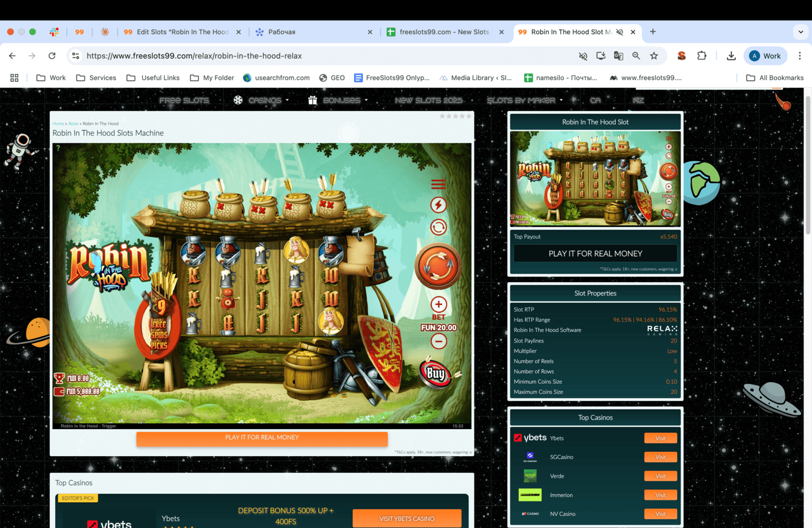The image size is (812, 528).
Task: Click the Visit button next to Verde
Action: tap(661, 476)
